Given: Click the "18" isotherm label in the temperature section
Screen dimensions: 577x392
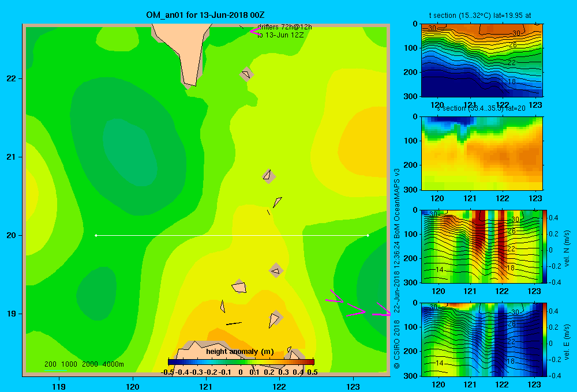Looking at the screenshot, I should (x=511, y=82).
